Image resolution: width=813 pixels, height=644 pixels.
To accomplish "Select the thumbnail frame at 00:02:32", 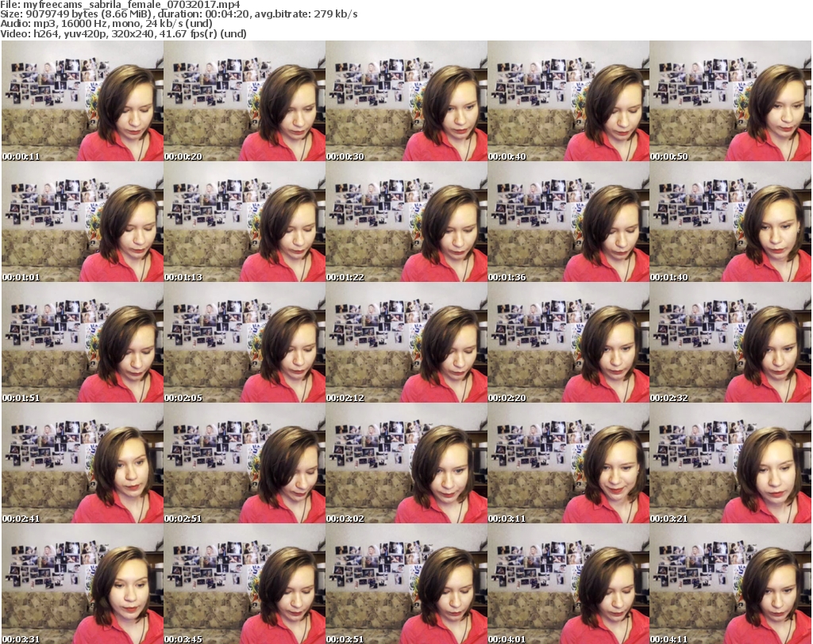I will (x=730, y=343).
